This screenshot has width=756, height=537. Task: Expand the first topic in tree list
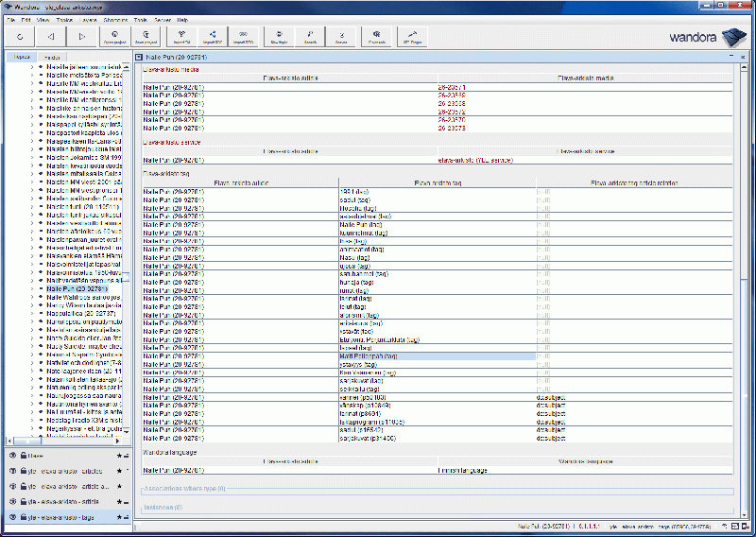click(33, 68)
